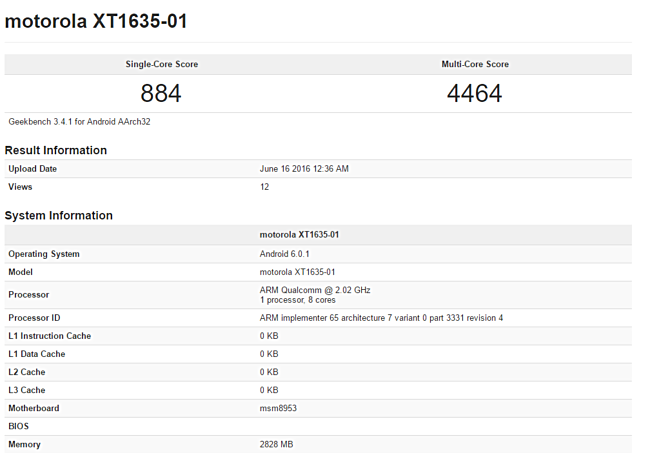Click the Processor ID value text
Image resolution: width=650 pixels, height=457 pixels.
381,318
